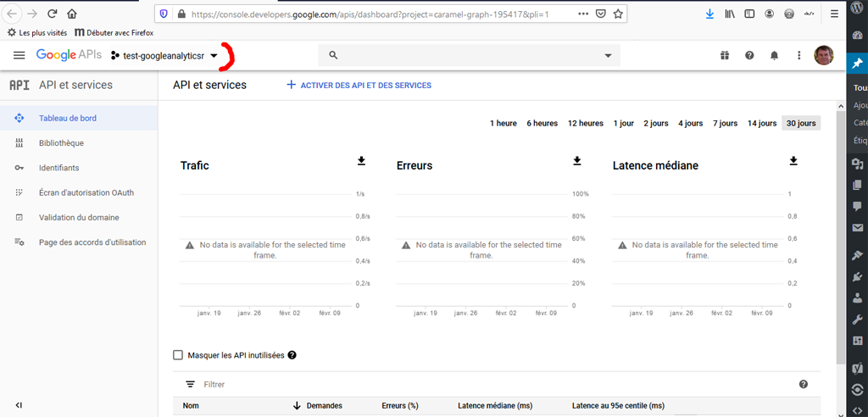This screenshot has height=417, width=868.
Task: Open Débuter avec Firefox bookmark
Action: click(x=114, y=33)
